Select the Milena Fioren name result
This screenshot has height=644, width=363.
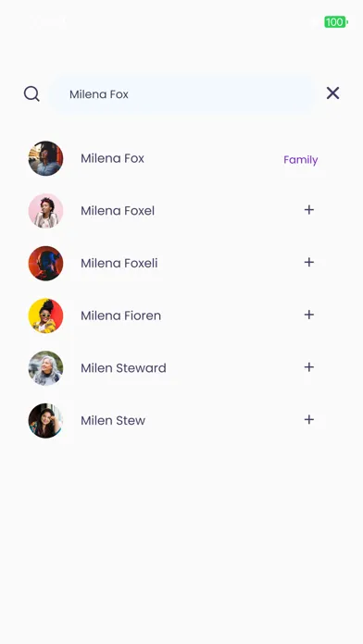tap(121, 316)
